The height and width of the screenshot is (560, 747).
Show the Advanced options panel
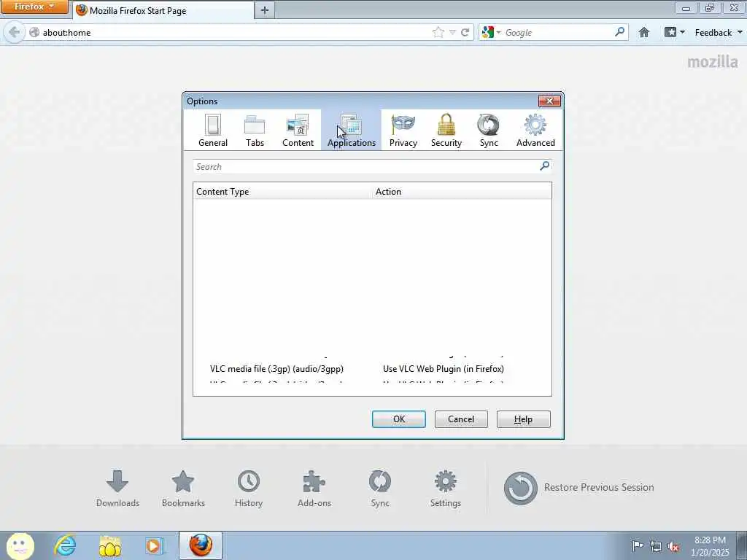click(x=535, y=130)
